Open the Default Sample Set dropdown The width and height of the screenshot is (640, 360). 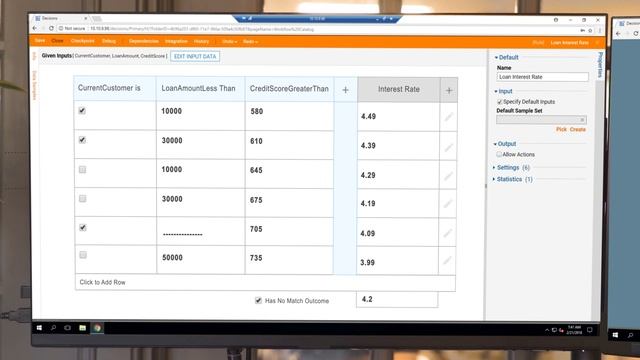point(541,120)
